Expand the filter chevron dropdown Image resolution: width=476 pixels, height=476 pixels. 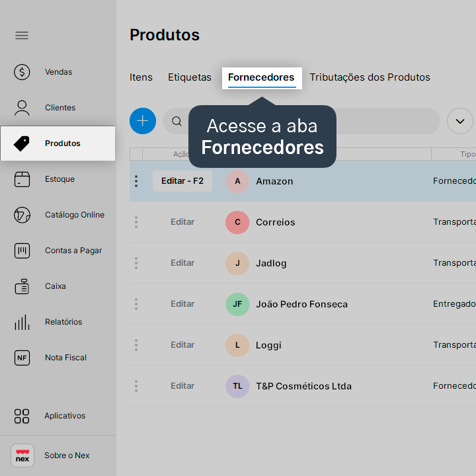[460, 121]
